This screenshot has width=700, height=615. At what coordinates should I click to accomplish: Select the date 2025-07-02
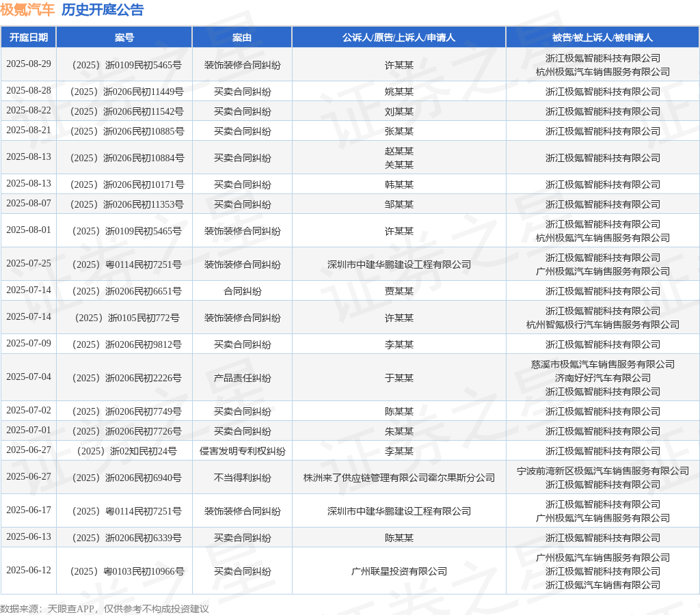click(29, 410)
